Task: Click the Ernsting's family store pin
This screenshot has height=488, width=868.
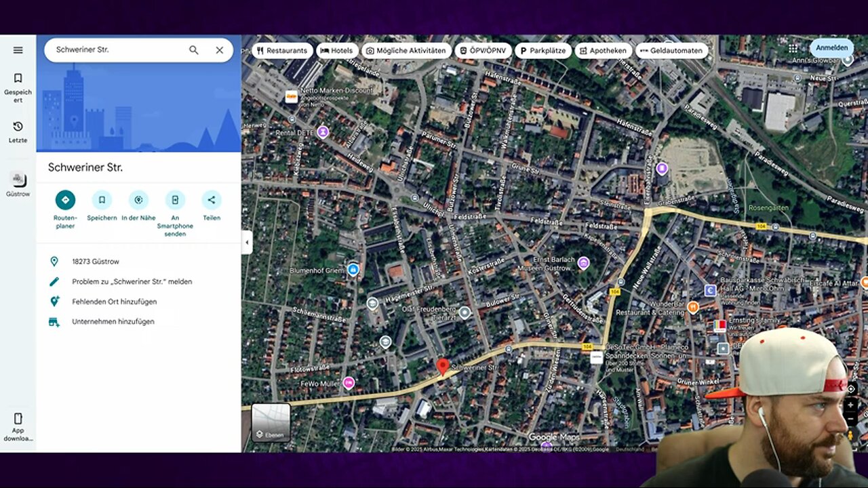Action: 719,326
